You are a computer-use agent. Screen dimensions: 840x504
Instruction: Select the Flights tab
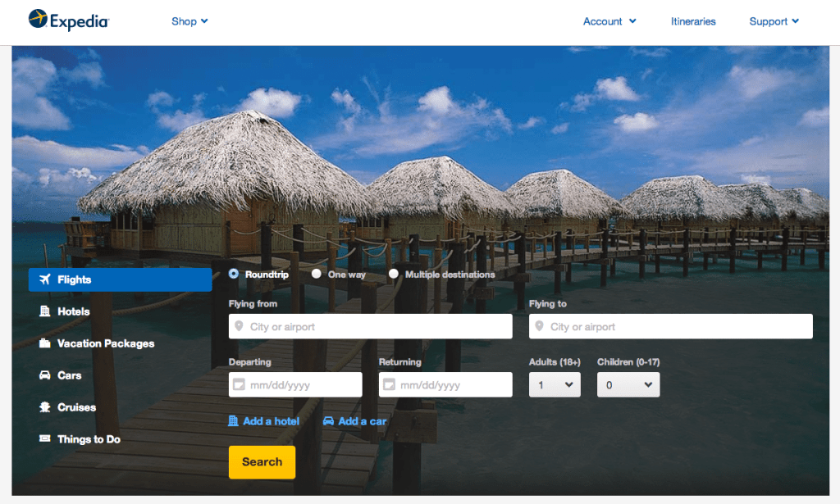120,279
